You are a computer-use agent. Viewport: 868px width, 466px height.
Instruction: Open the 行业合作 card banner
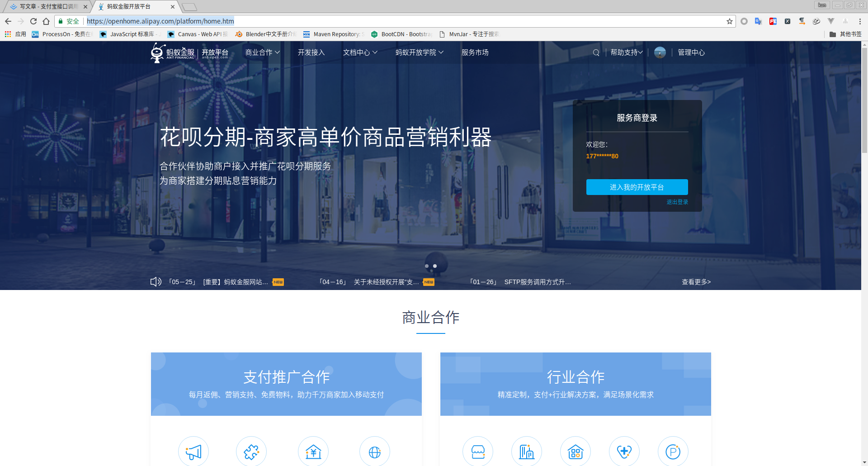576,384
